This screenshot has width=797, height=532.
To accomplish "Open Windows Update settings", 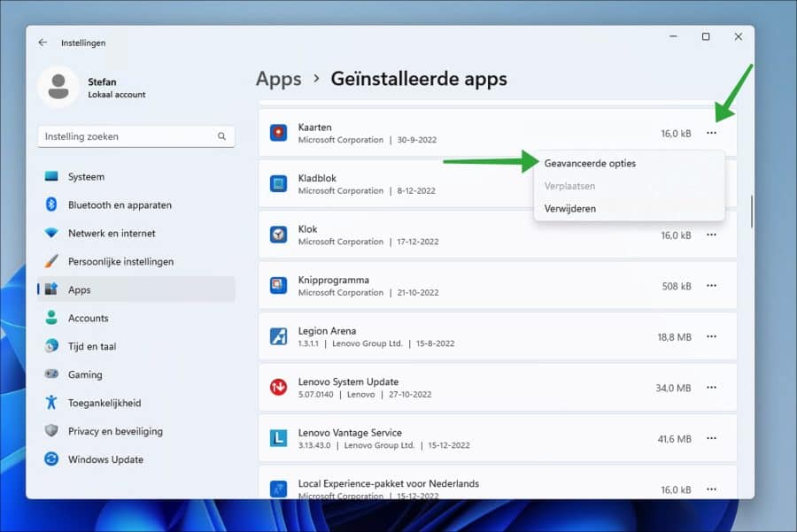I will point(136,459).
